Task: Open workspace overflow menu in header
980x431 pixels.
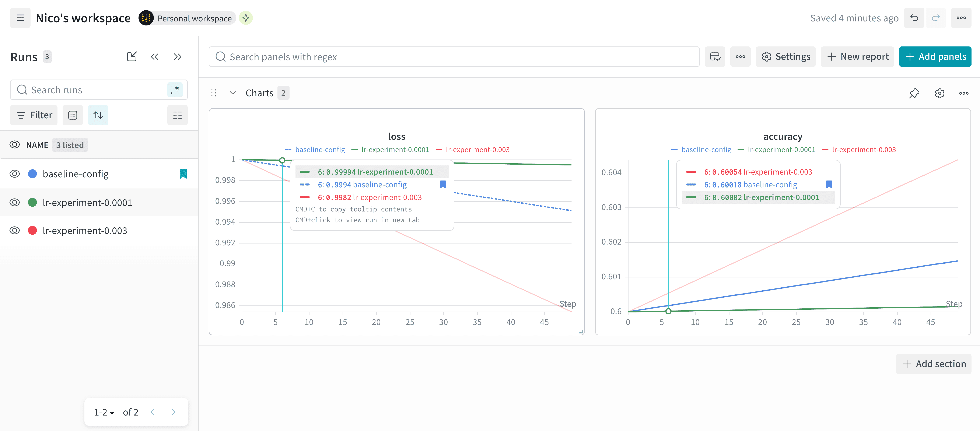Action: point(961,18)
